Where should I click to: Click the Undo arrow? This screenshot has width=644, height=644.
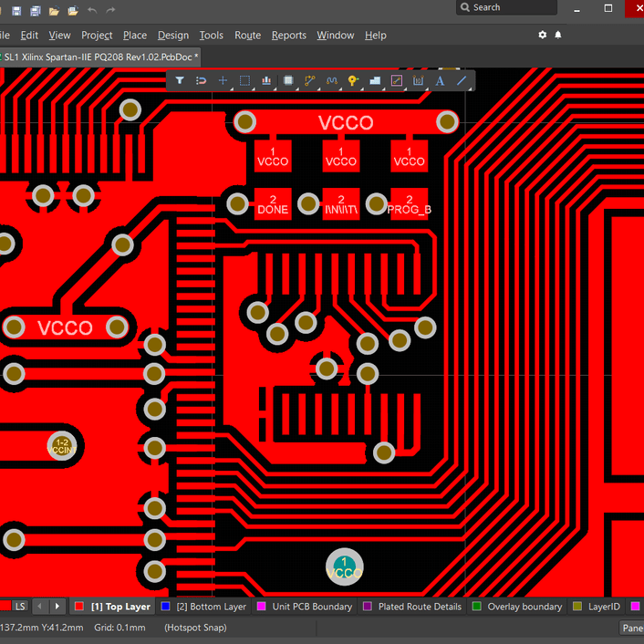click(92, 11)
